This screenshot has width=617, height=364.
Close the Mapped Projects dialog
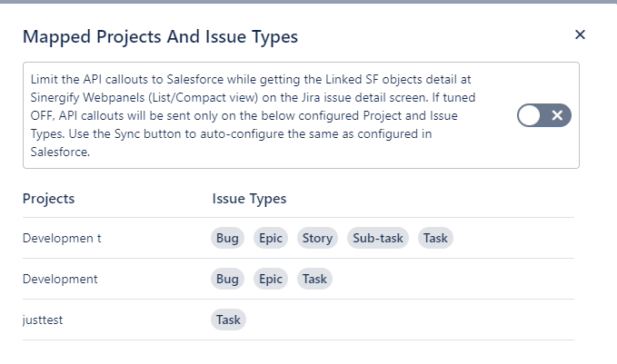(580, 34)
